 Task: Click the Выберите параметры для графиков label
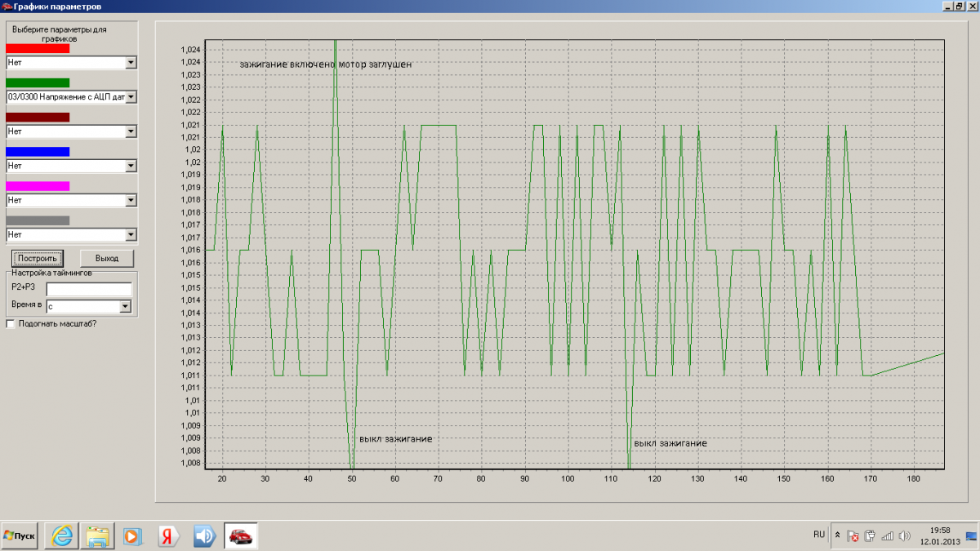point(60,33)
